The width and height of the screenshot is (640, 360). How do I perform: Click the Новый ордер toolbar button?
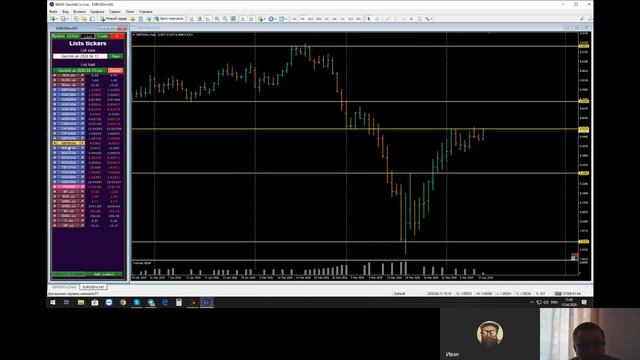pyautogui.click(x=114, y=19)
